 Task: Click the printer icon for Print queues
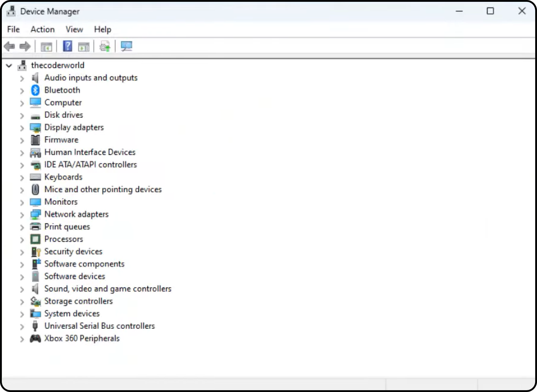click(x=35, y=227)
